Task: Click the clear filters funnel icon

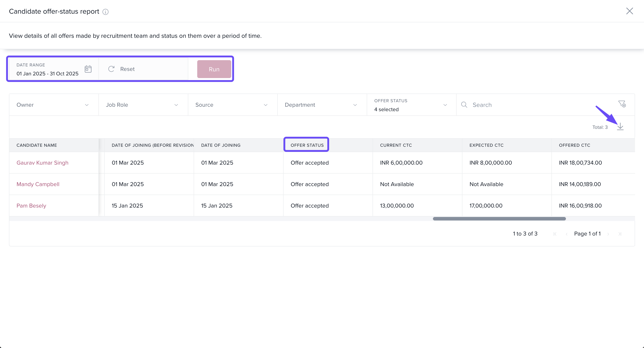Action: tap(622, 104)
